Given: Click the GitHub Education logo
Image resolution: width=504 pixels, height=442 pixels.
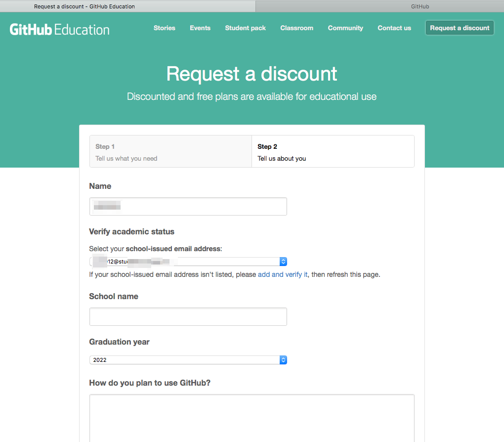Looking at the screenshot, I should coord(60,29).
